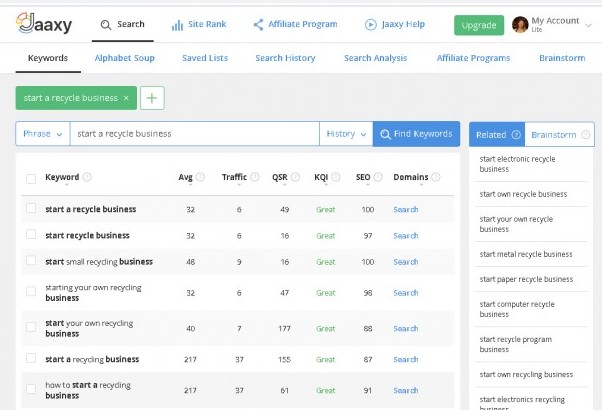
Task: Click the Find Keywords button
Action: tap(416, 134)
